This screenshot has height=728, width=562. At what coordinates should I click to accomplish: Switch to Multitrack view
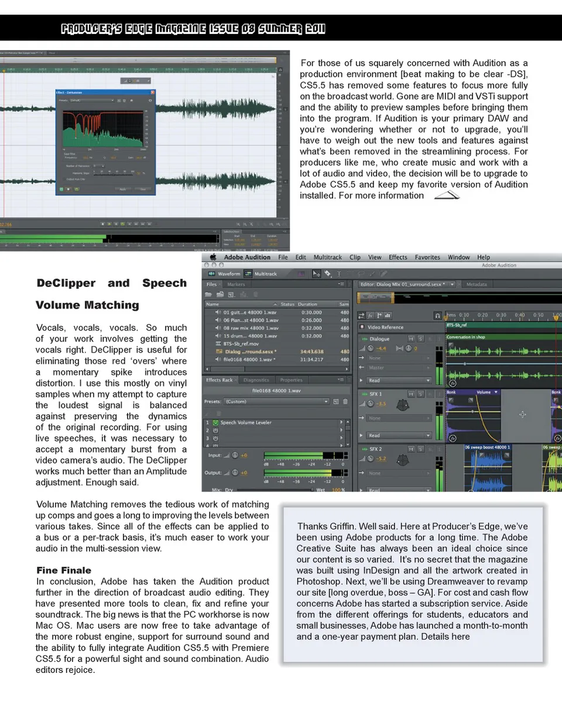pyautogui.click(x=261, y=274)
